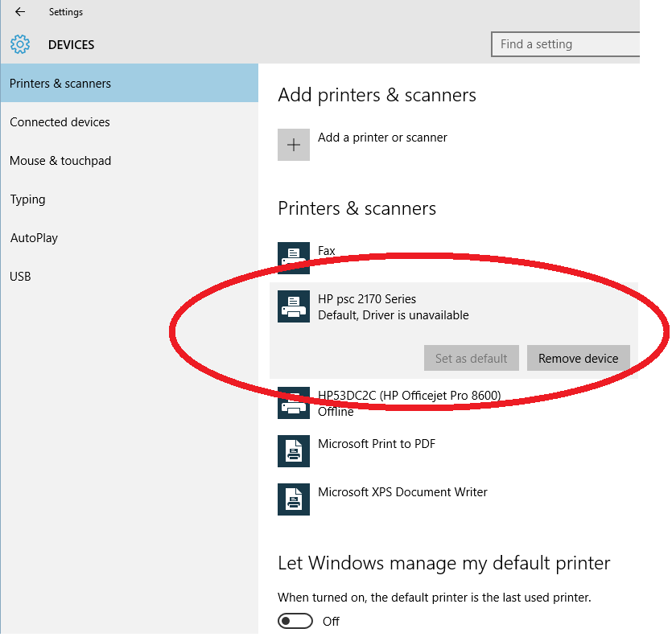Select HP53DC2C (HP Officejet Pro 8600) entry
Viewport: 672px width, 641px height.
tap(410, 395)
